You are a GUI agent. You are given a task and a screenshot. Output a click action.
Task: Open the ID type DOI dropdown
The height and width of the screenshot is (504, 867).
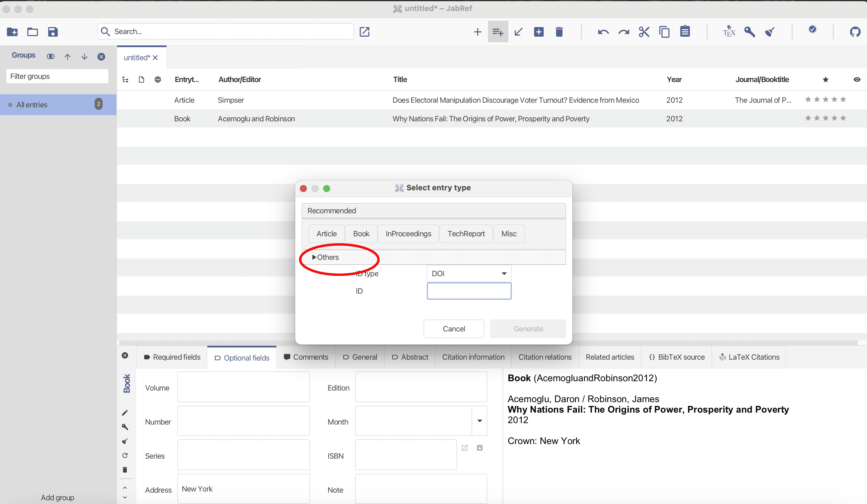pos(469,274)
